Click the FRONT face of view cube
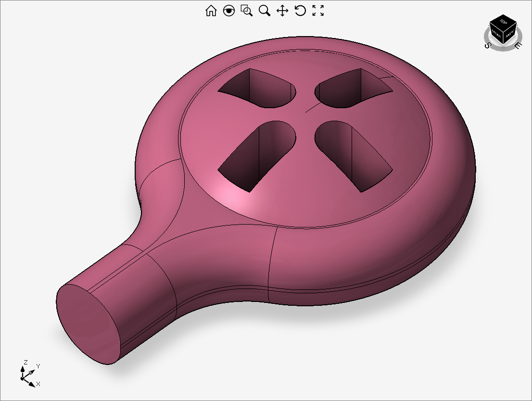Screen dimensions: 532x401 [x=496, y=35]
